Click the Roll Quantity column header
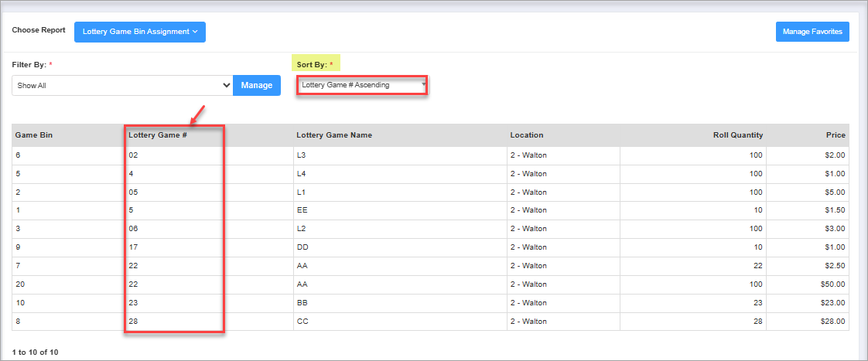Viewport: 868px width, 361px height. [x=737, y=135]
